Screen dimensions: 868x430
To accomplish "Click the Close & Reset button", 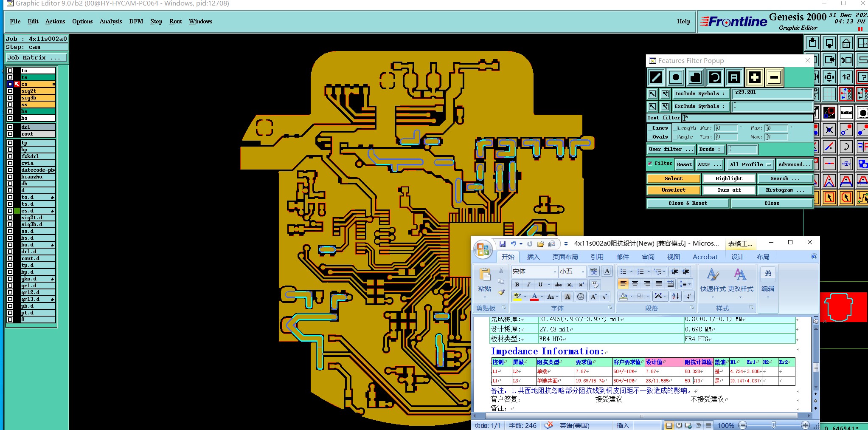I will tap(688, 203).
